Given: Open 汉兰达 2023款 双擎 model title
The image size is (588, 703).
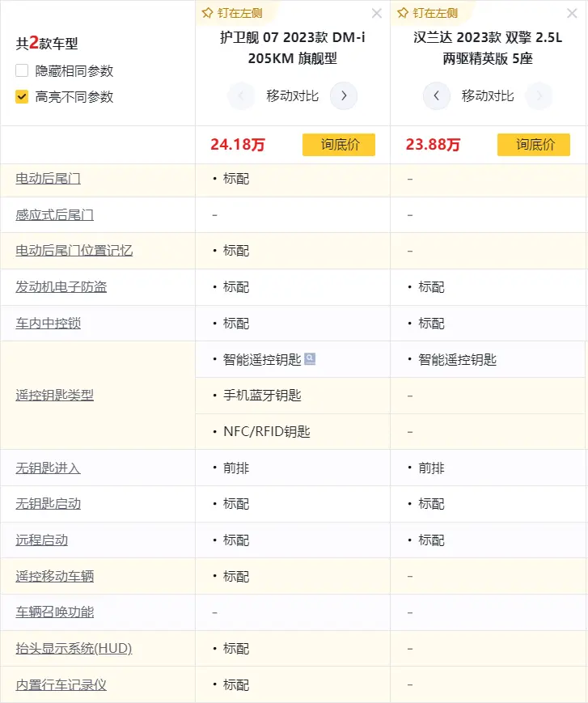Looking at the screenshot, I should pos(488,48).
